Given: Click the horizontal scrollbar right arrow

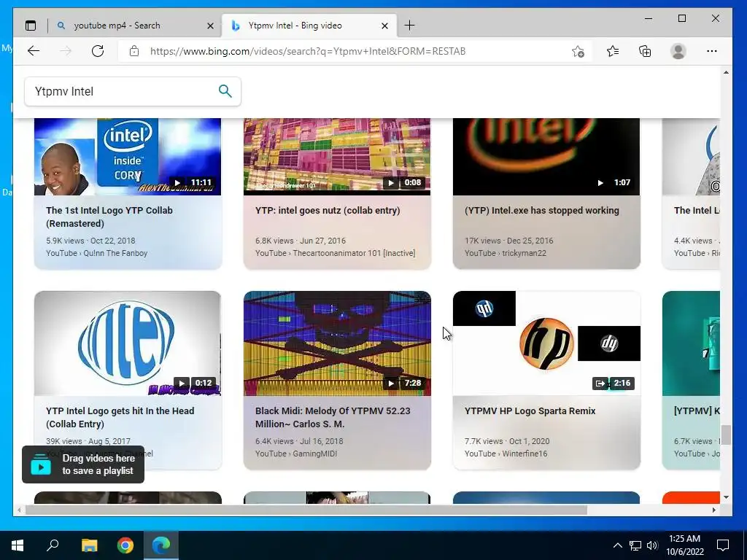Looking at the screenshot, I should click(713, 510).
